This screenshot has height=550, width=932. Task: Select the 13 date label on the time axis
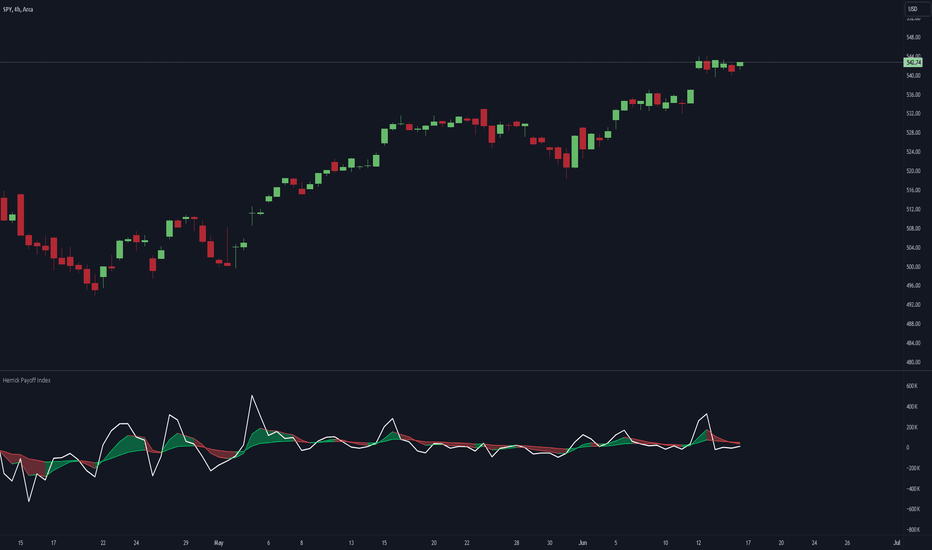click(x=351, y=543)
